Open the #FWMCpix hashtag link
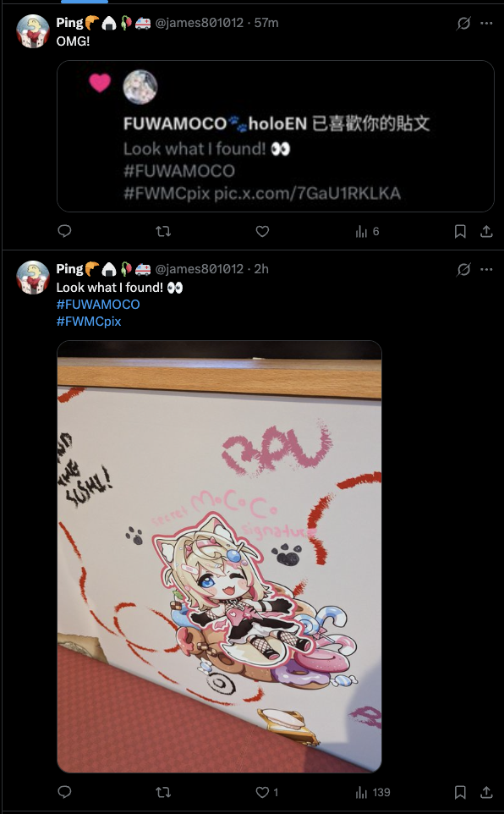Image resolution: width=504 pixels, height=814 pixels. pyautogui.click(x=89, y=322)
